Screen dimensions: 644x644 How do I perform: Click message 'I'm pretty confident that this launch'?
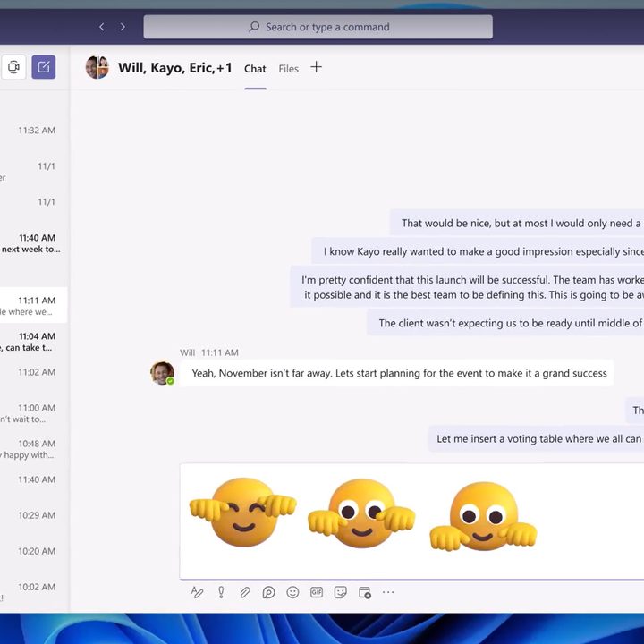coord(467,287)
